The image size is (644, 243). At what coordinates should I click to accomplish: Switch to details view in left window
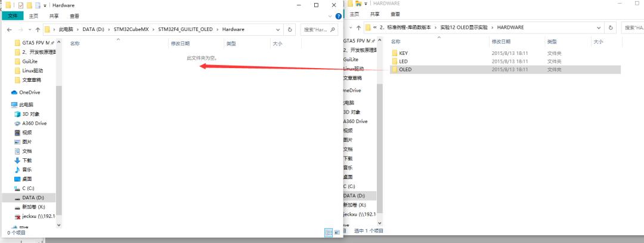click(x=328, y=232)
